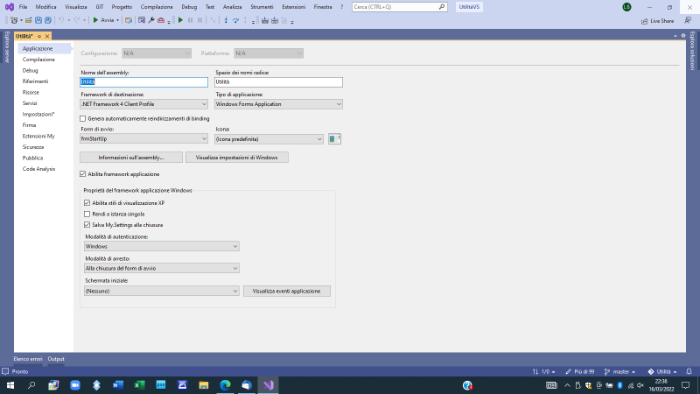700x394 pixels.
Task: Open the Output panel tab
Action: 56,359
